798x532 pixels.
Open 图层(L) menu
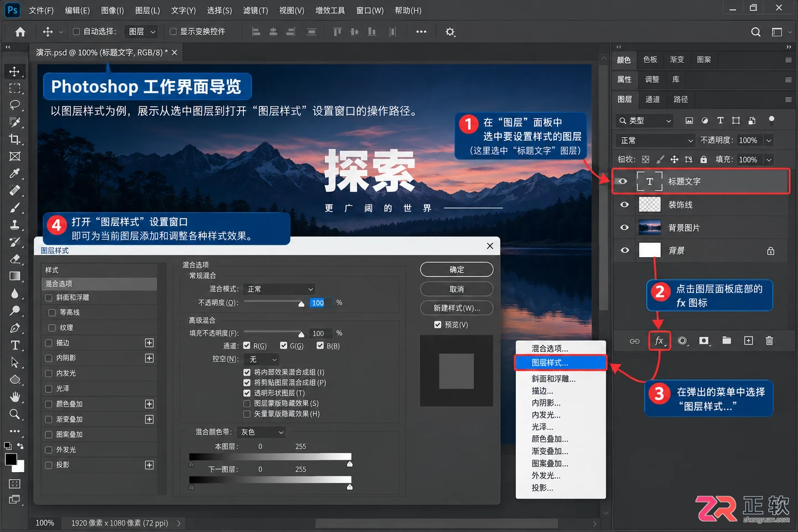pyautogui.click(x=147, y=11)
